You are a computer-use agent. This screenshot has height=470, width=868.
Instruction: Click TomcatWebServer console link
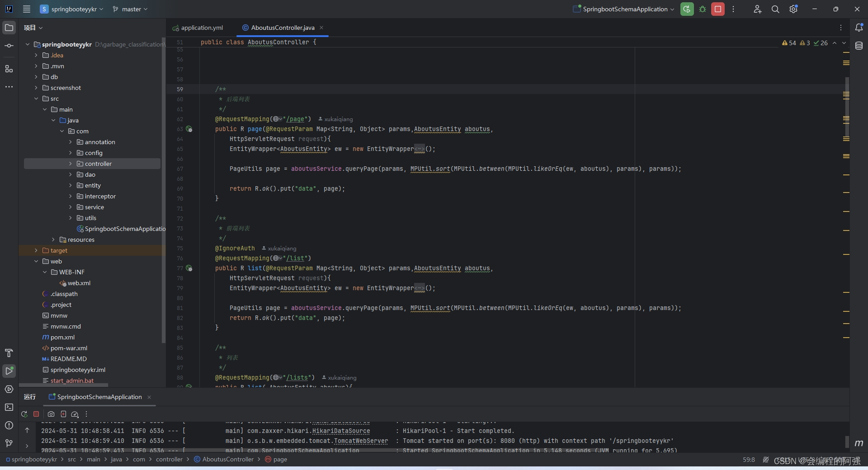point(361,441)
